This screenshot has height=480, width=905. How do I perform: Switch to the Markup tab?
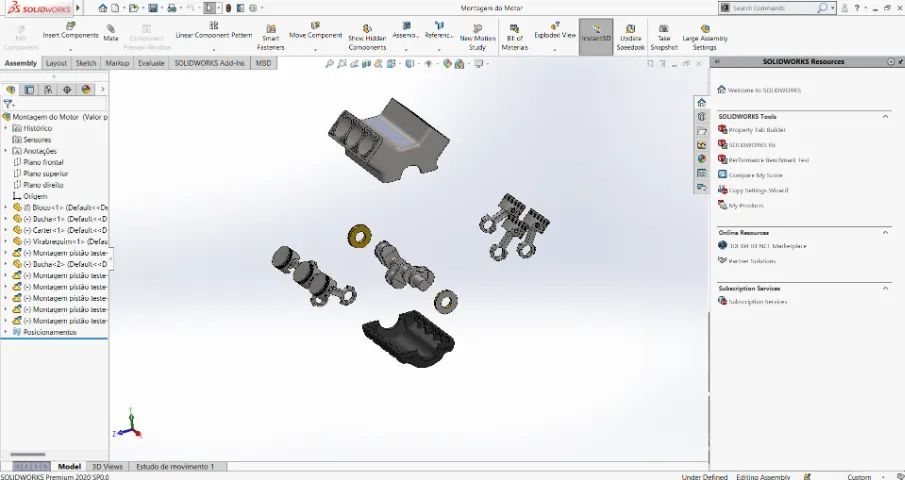tap(117, 63)
